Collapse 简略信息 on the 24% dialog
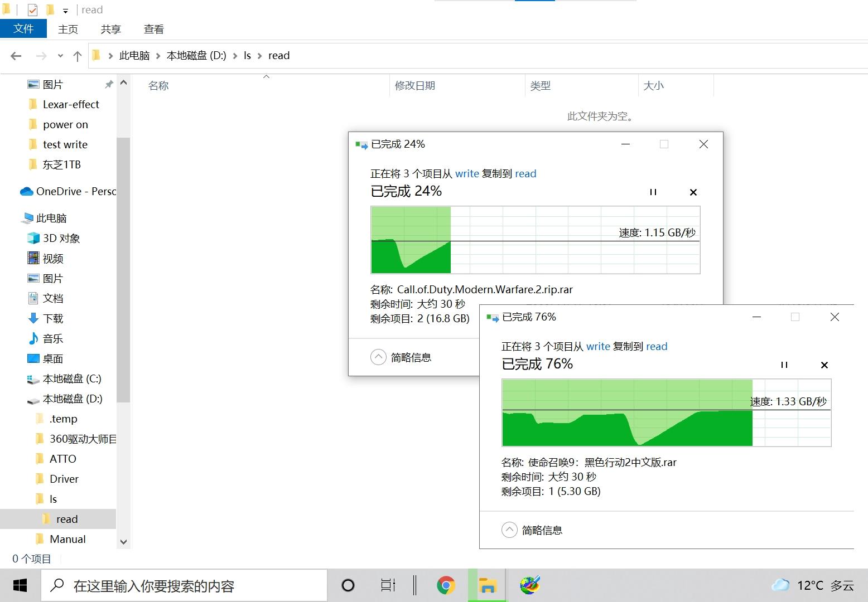 click(378, 357)
